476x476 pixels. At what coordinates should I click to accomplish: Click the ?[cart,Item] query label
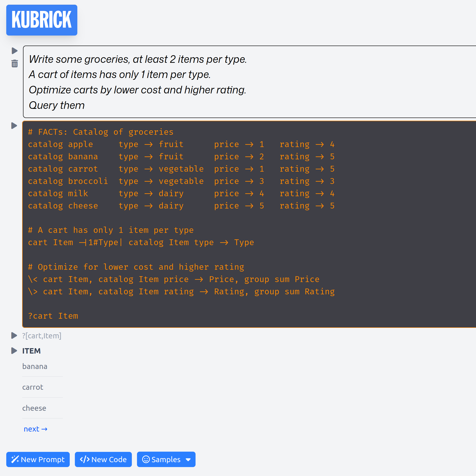[41, 335]
